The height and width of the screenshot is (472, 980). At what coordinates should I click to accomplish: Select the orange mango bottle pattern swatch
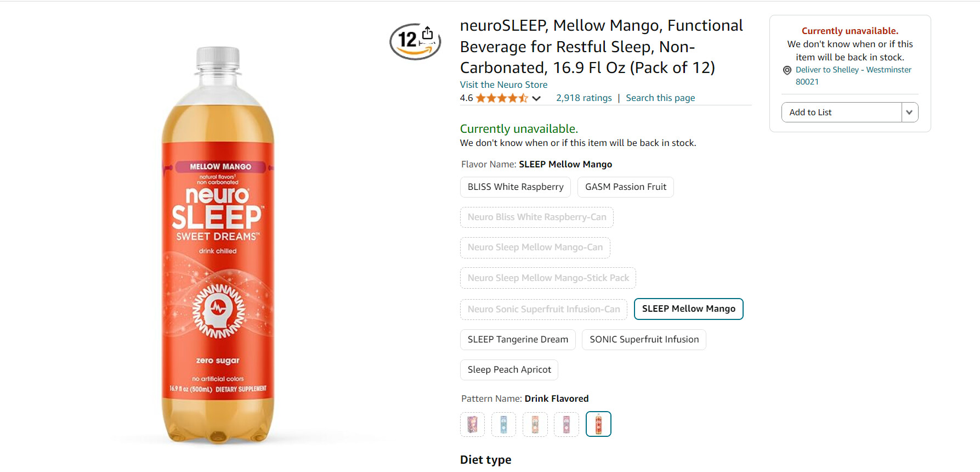pos(598,424)
